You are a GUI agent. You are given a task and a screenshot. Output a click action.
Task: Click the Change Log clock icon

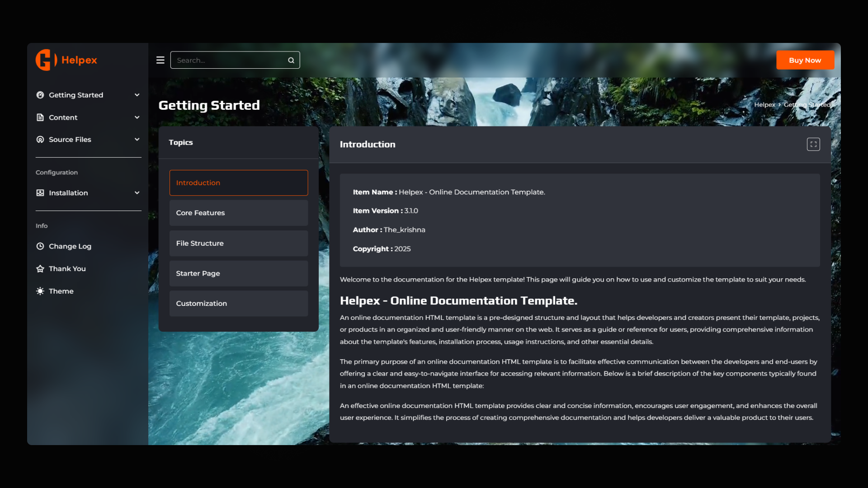click(40, 246)
